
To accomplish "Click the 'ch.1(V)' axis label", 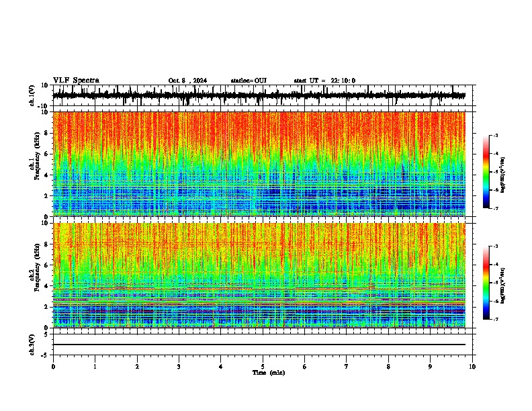I will [32, 95].
